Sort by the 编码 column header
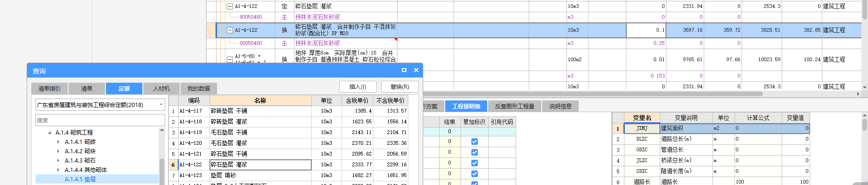This screenshot has height=185, width=868. (194, 100)
